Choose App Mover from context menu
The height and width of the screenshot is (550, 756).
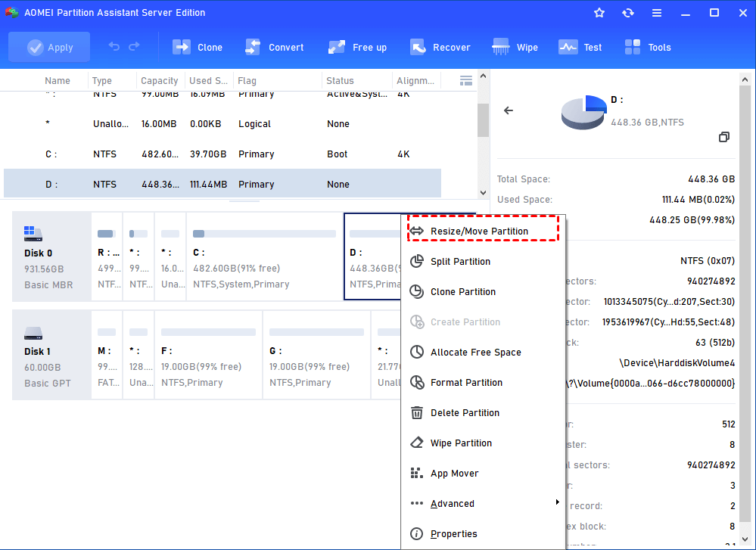[x=483, y=474]
